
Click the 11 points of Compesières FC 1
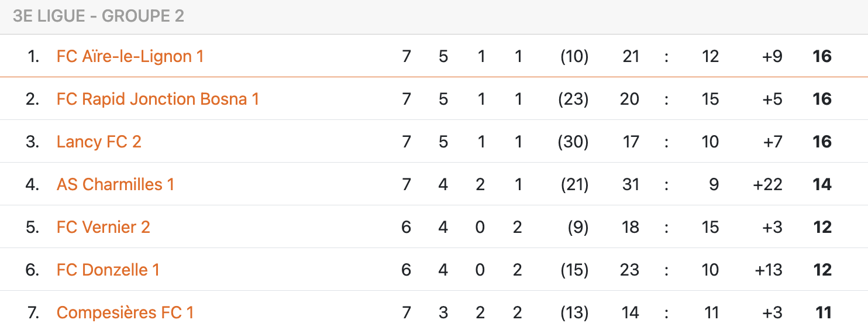click(823, 312)
